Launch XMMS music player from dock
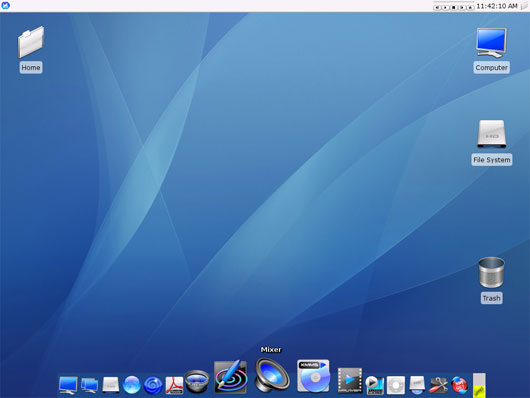Image resolution: width=530 pixels, height=398 pixels. [314, 376]
